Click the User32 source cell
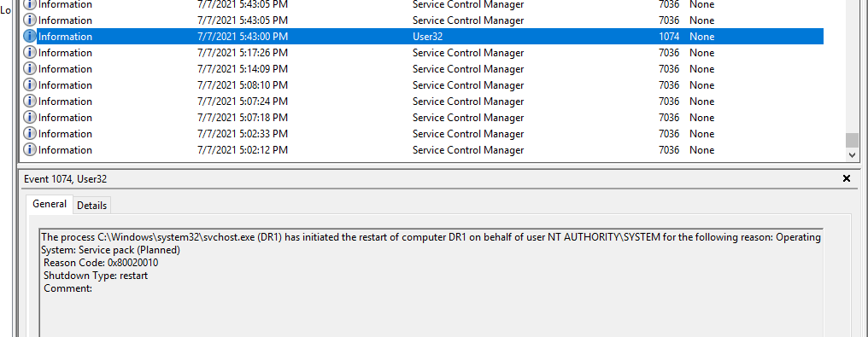Viewport: 868px width, 337px height. (427, 37)
